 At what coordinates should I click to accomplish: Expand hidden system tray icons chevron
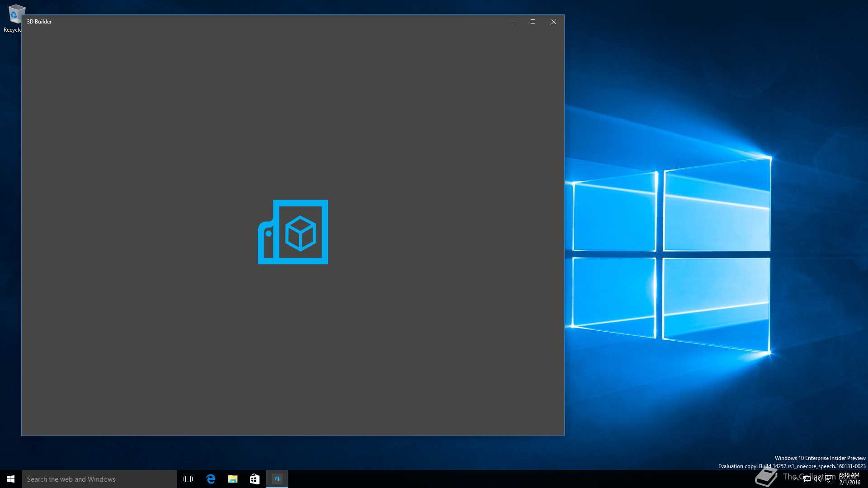796,479
